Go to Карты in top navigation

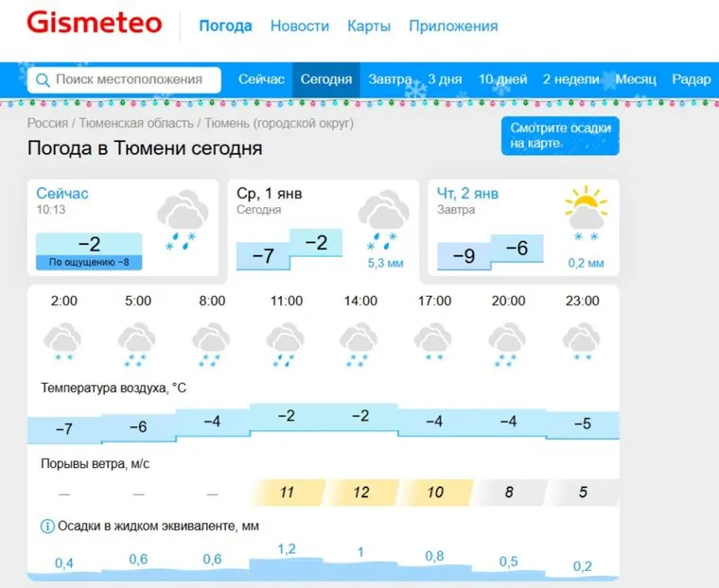click(369, 26)
